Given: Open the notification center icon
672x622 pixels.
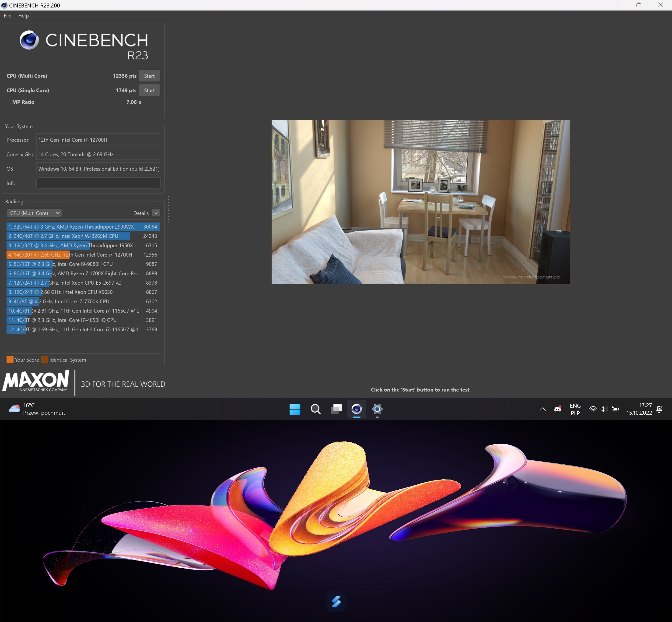Looking at the screenshot, I should click(x=660, y=409).
